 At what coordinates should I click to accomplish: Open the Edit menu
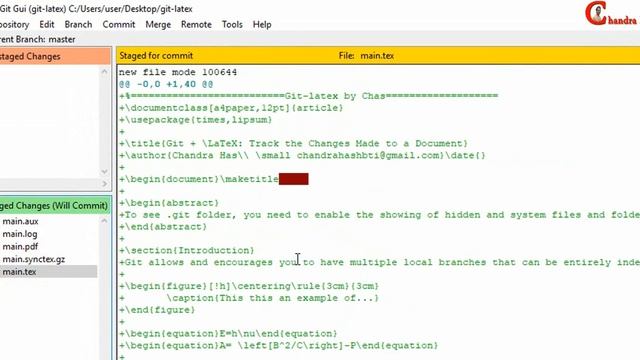pyautogui.click(x=47, y=24)
